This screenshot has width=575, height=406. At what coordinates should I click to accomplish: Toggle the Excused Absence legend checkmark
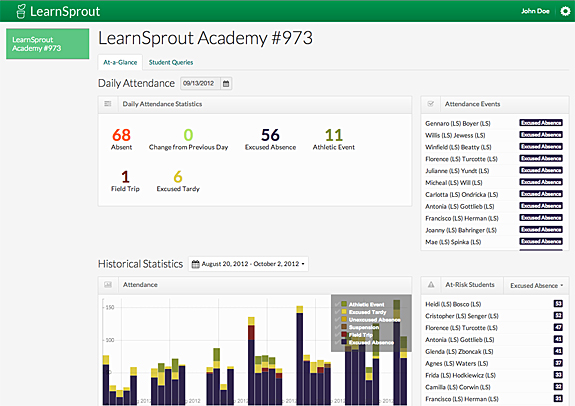[337, 342]
